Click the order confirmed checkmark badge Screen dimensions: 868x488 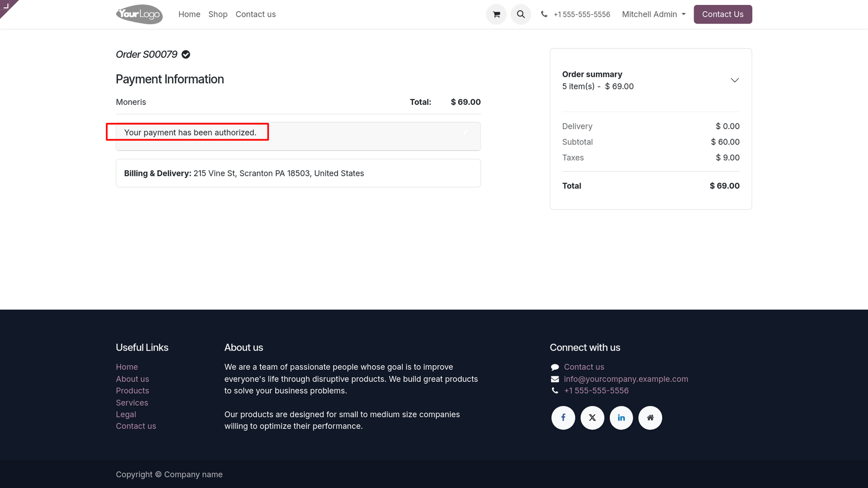pyautogui.click(x=186, y=55)
